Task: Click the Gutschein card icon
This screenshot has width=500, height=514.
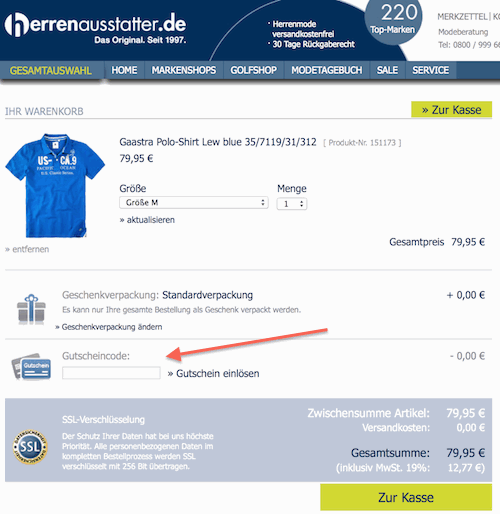Action: tap(31, 367)
